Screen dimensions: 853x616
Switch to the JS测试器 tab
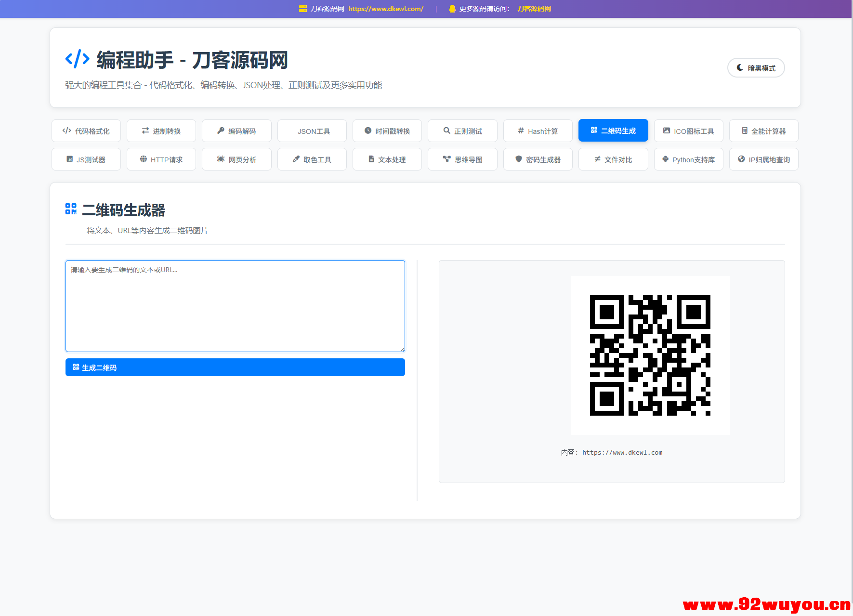(86, 159)
